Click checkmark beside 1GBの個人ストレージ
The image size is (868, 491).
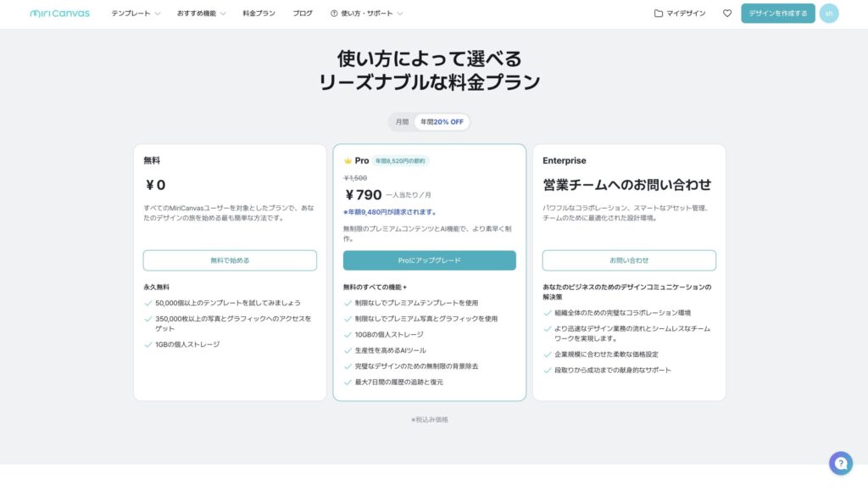click(x=147, y=344)
